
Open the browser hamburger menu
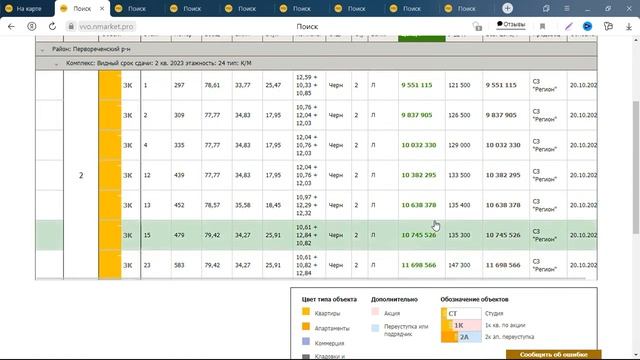567,8
